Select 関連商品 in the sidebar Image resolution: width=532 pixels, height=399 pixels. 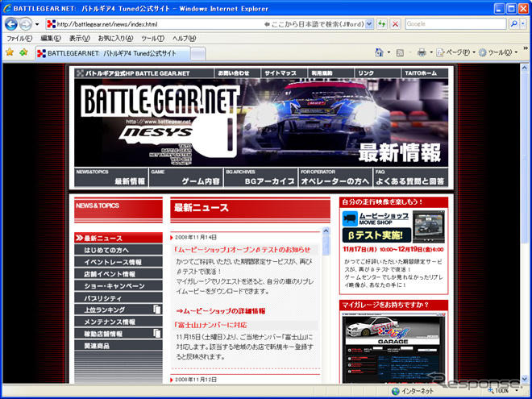pyautogui.click(x=118, y=346)
